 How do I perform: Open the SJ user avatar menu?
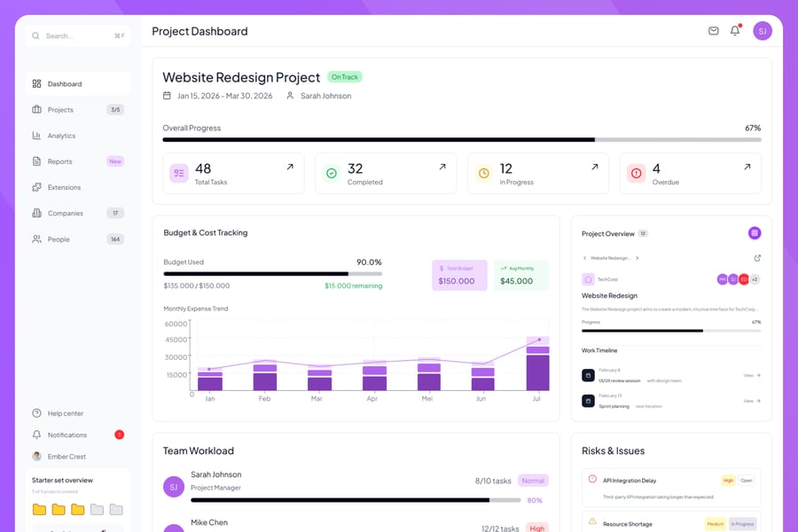[763, 31]
